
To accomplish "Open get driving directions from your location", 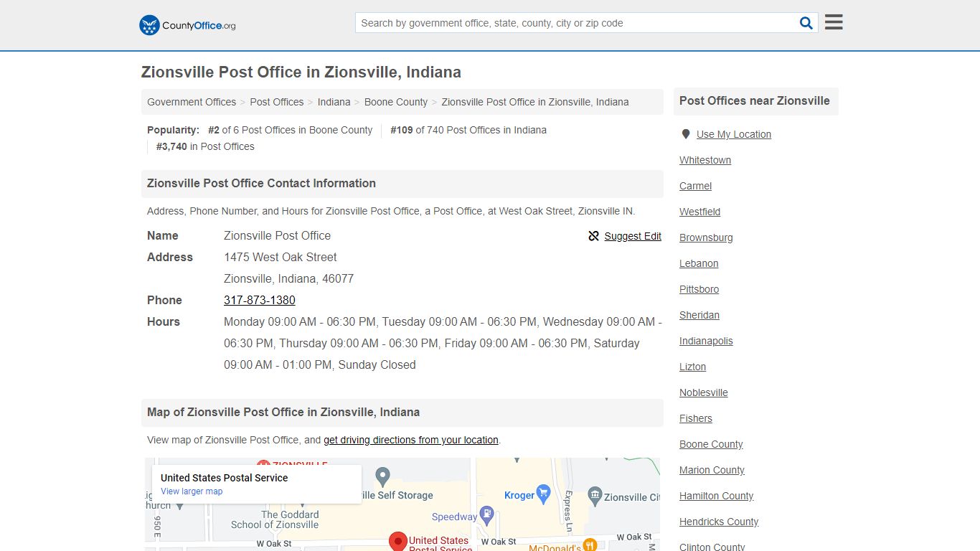I will click(x=411, y=440).
